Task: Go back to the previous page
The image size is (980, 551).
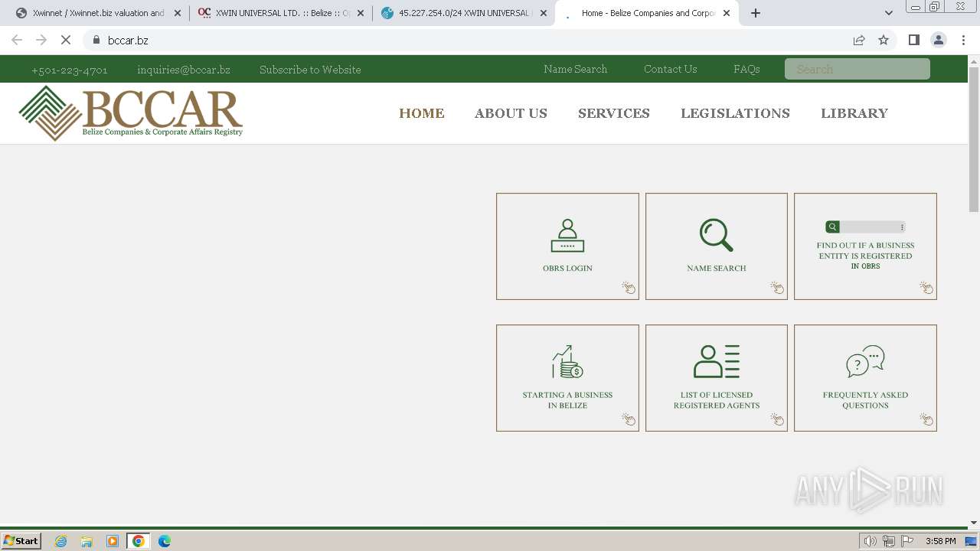Action: pyautogui.click(x=17, y=41)
